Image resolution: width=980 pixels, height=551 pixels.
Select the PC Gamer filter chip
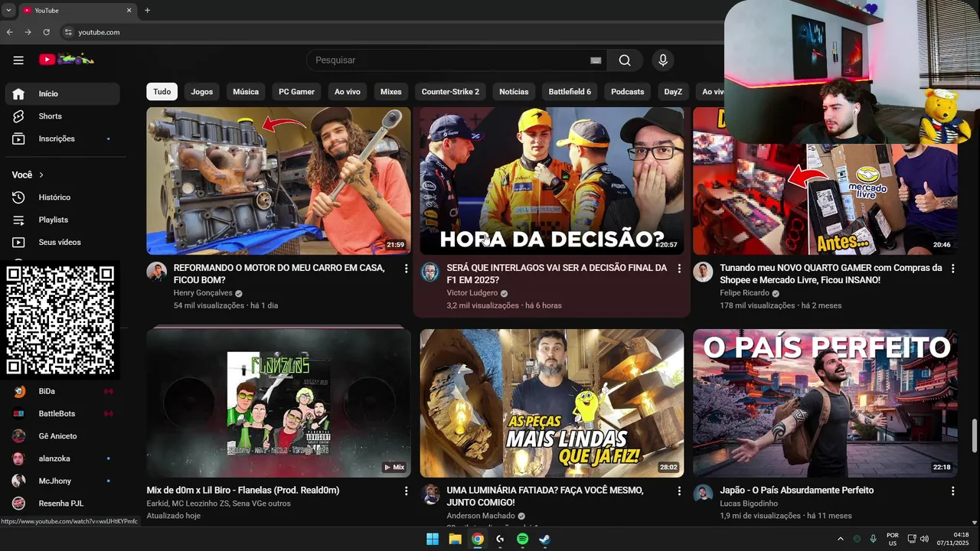click(296, 92)
